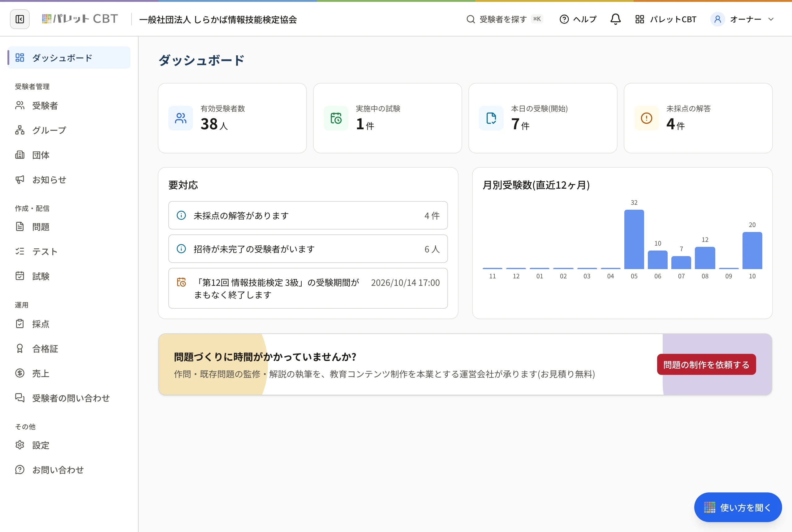Screen dimensions: 792x532
Task: Open the 受験者 sidebar item
Action: (69, 105)
